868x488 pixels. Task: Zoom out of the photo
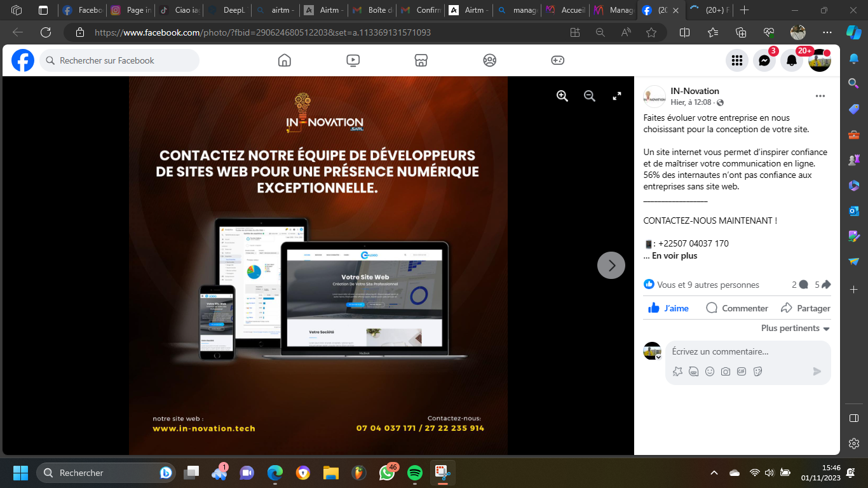point(590,96)
